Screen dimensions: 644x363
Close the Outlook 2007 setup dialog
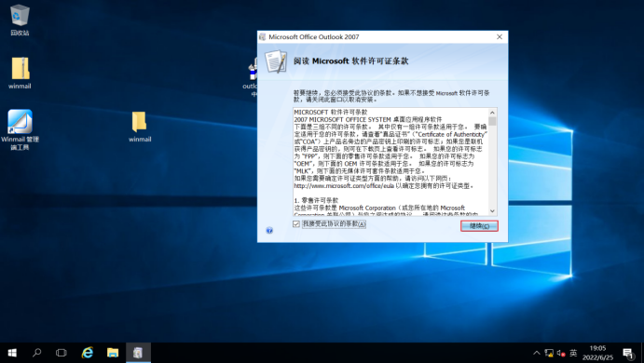(500, 37)
